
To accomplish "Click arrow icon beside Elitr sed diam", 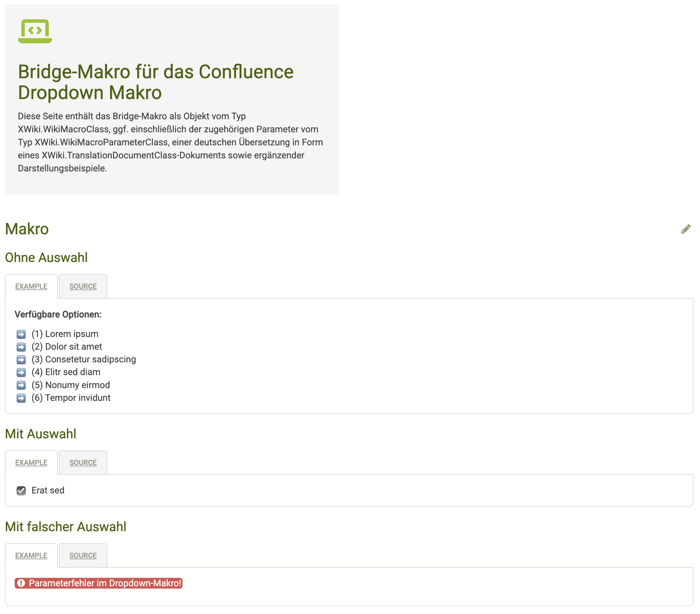I will pos(21,372).
